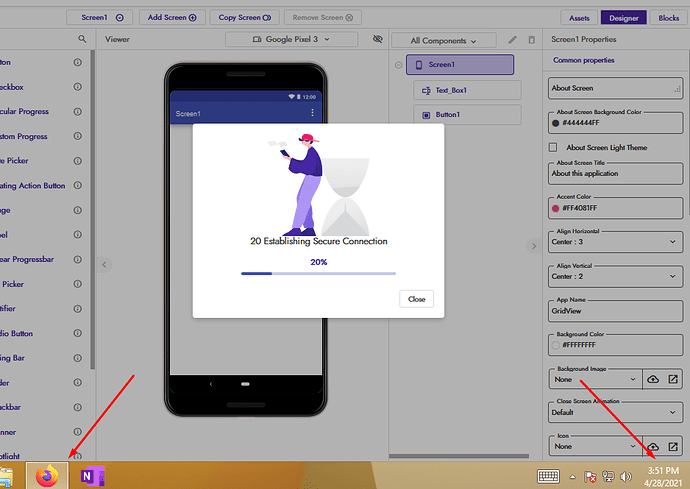Open info icon for Checkbox component

tap(77, 87)
